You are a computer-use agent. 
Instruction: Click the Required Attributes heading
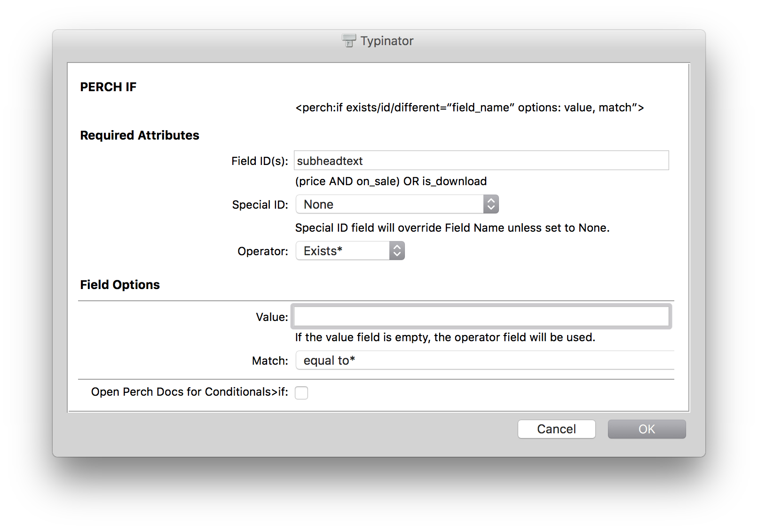[140, 135]
